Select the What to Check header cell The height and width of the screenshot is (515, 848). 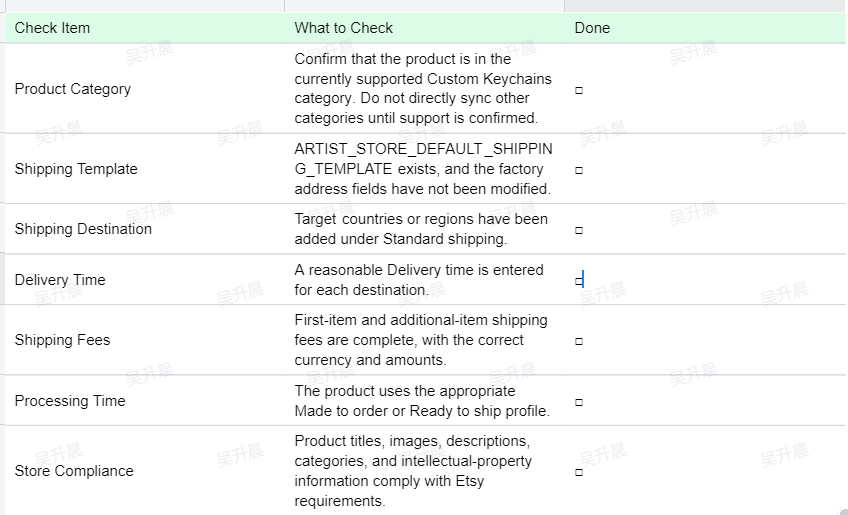click(x=425, y=28)
